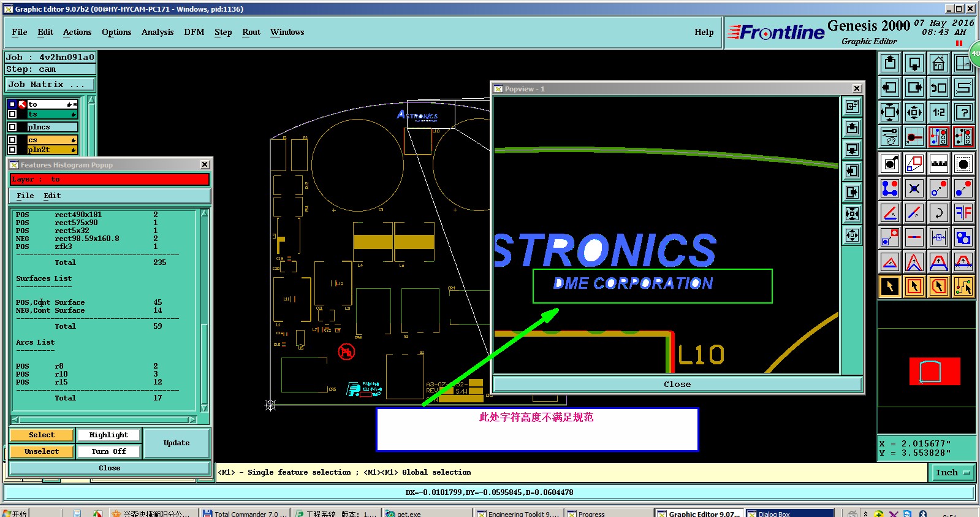
Task: Select the rotate feature tool
Action: (x=939, y=213)
